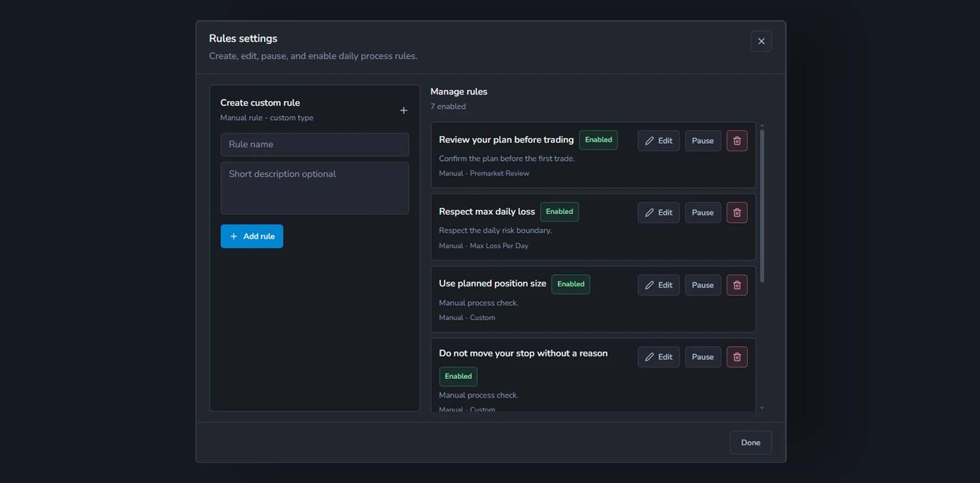Click the '7 enabled' count text

click(x=448, y=107)
